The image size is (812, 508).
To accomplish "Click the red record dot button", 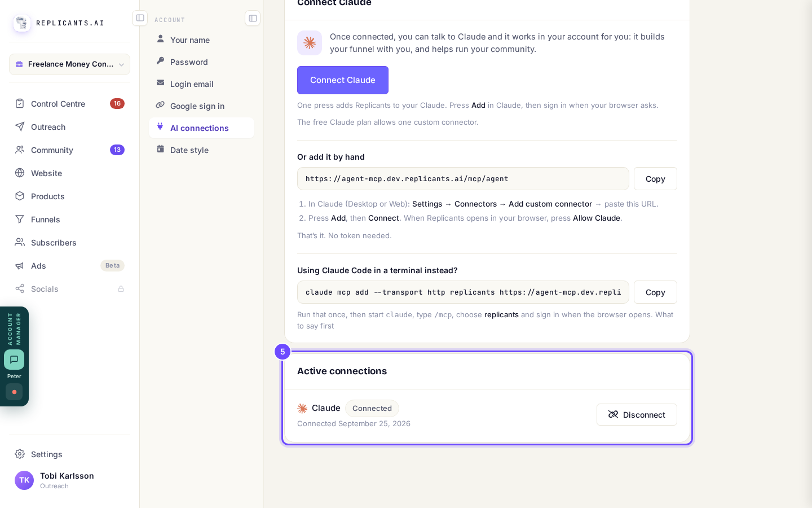I will (x=14, y=392).
